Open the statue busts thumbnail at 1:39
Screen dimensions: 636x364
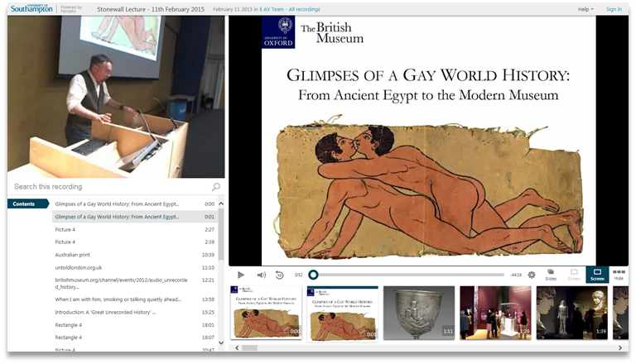572,313
